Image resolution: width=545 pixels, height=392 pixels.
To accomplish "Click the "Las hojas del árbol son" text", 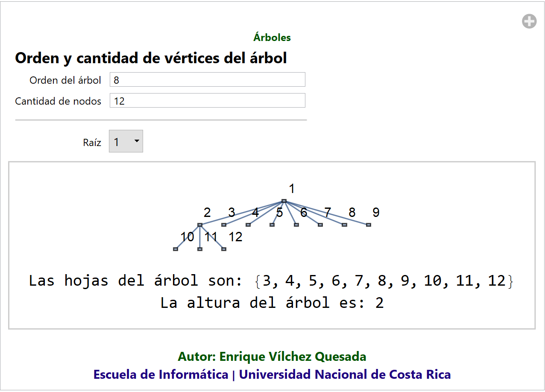I will coord(135,281).
